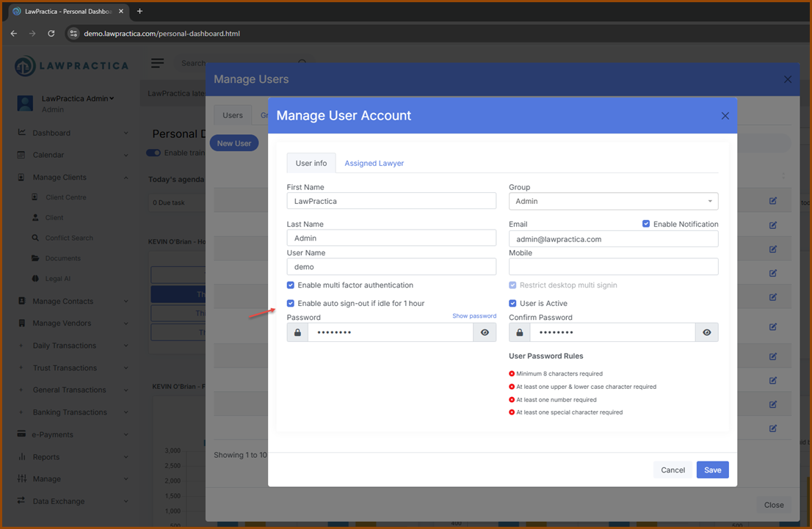
Task: Click the lock icon beside Confirm Password
Action: coord(519,332)
